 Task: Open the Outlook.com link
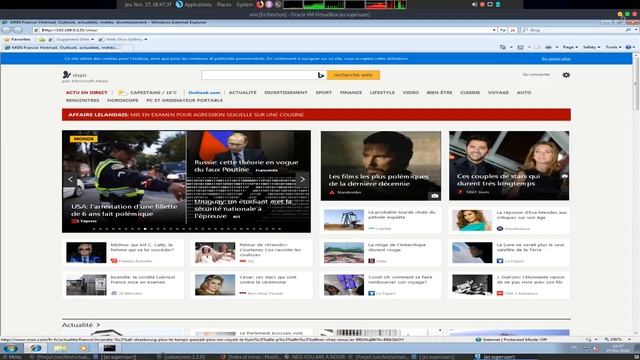[x=204, y=93]
